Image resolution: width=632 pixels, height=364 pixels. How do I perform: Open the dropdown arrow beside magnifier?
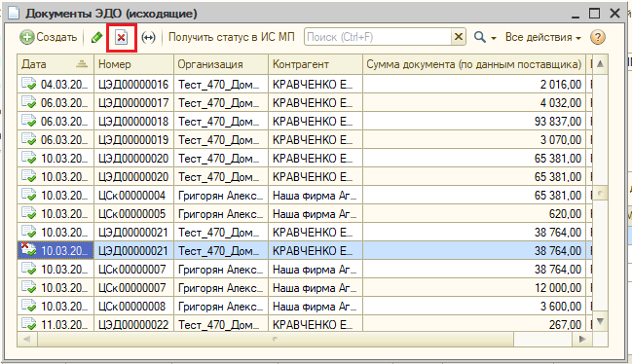(494, 38)
